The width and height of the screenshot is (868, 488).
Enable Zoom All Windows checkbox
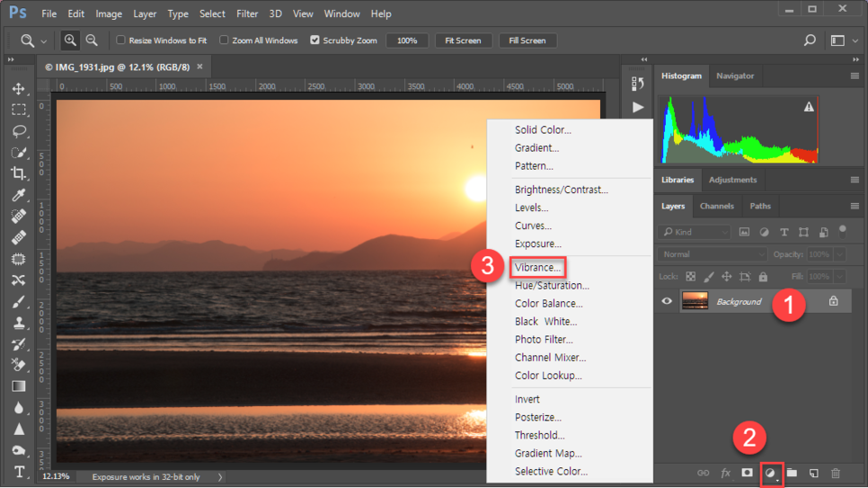[225, 40]
